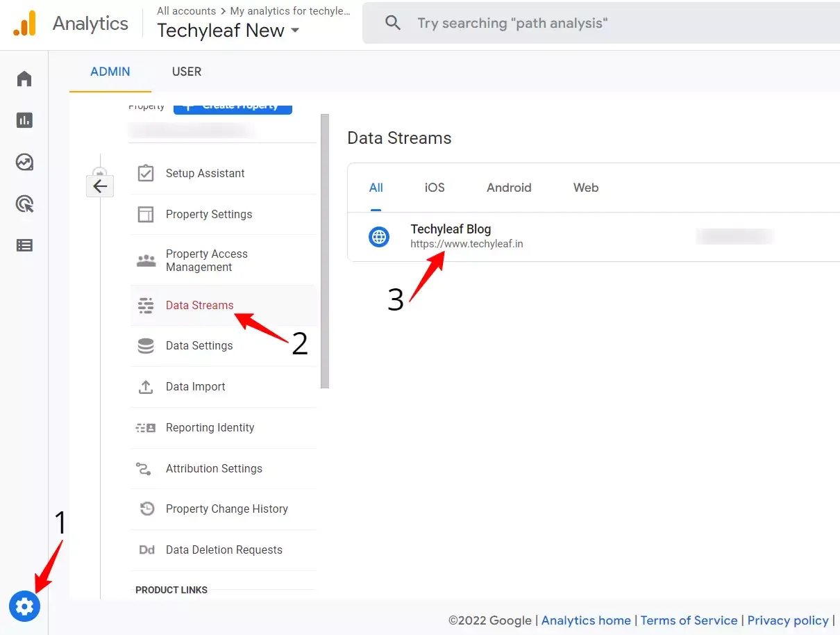Click the https://www.techyleaf.in URL text
The width and height of the screenshot is (840, 635).
[x=467, y=244]
